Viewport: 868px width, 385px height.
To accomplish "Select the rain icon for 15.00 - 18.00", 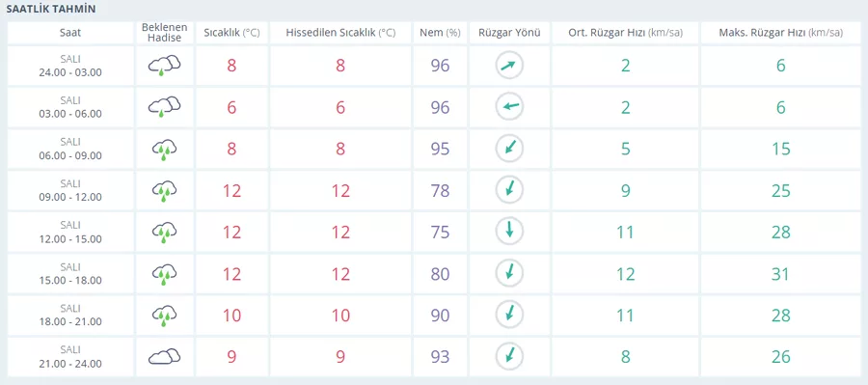I will point(164,274).
